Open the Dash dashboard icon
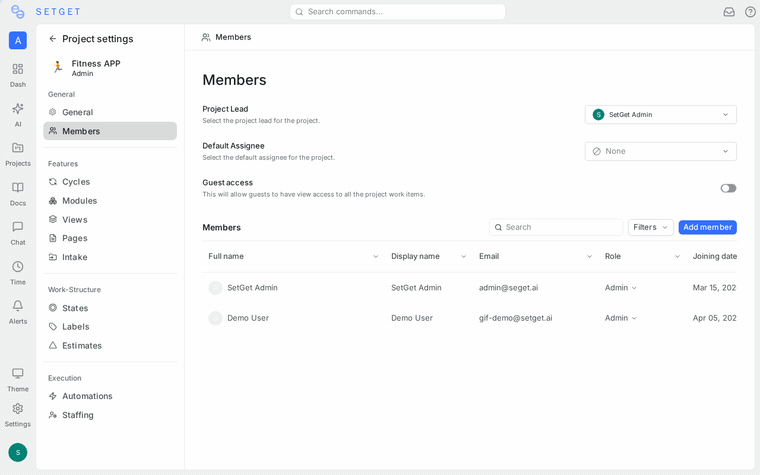The width and height of the screenshot is (760, 475). point(18,69)
